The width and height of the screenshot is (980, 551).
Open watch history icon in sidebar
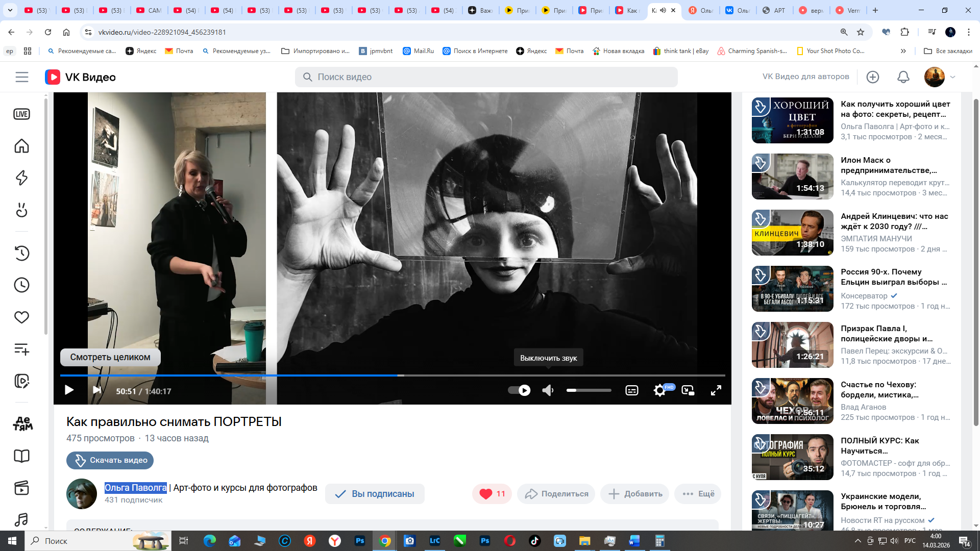tap(21, 253)
